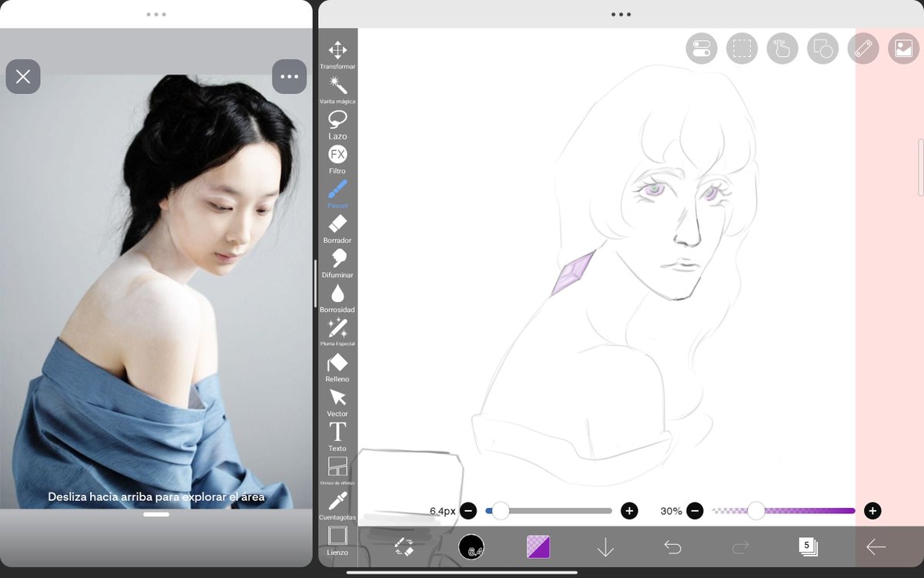Open the layers panel showing 5
924x578 pixels.
pyautogui.click(x=808, y=547)
